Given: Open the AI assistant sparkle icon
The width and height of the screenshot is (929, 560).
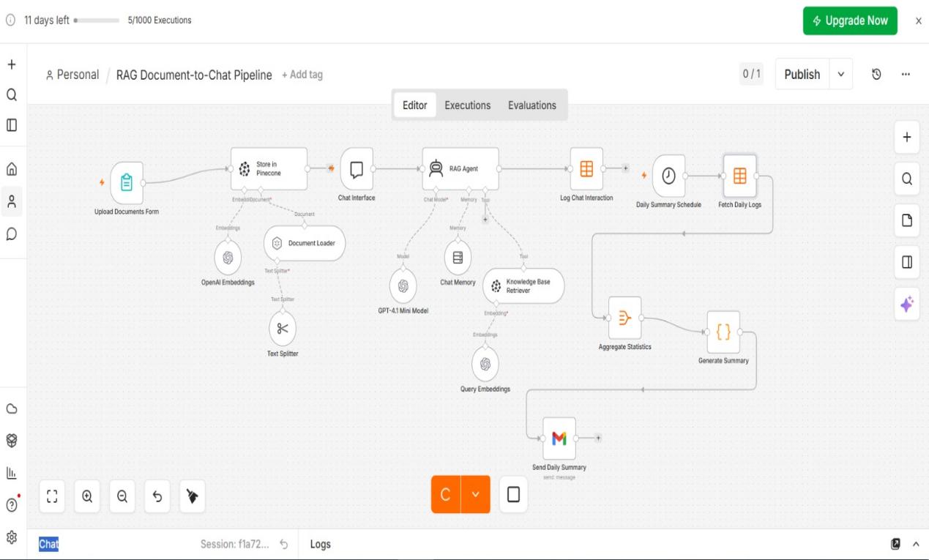Looking at the screenshot, I should 906,305.
